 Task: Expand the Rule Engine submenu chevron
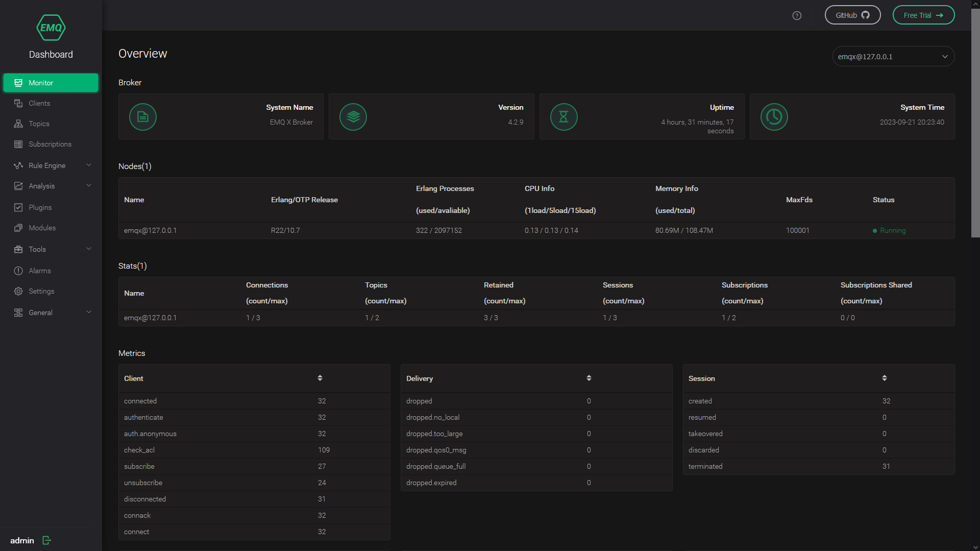pos(89,165)
